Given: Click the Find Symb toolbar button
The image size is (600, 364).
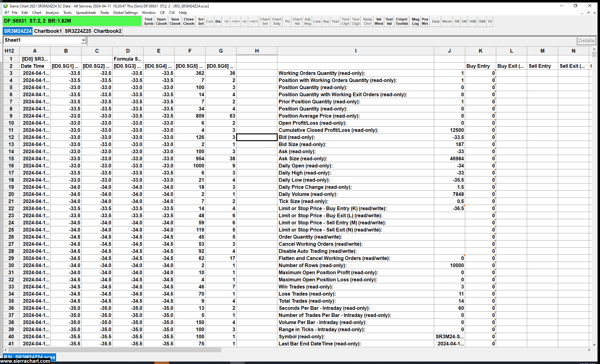Looking at the screenshot, I should click(148, 21).
